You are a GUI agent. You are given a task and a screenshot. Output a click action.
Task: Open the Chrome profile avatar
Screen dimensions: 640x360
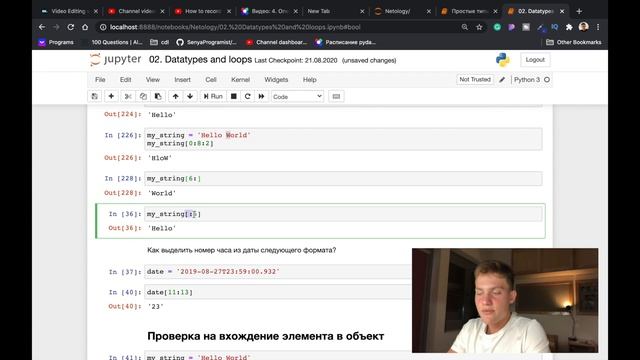click(583, 27)
